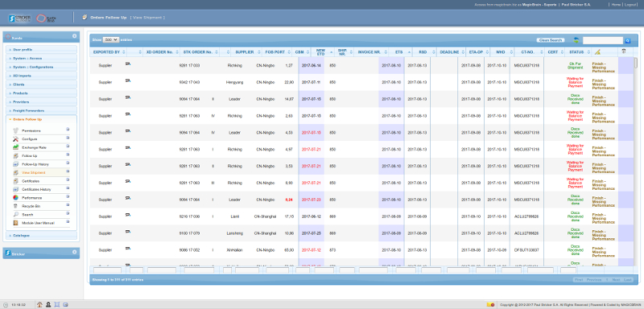Click the Logout link at top right

point(630,5)
